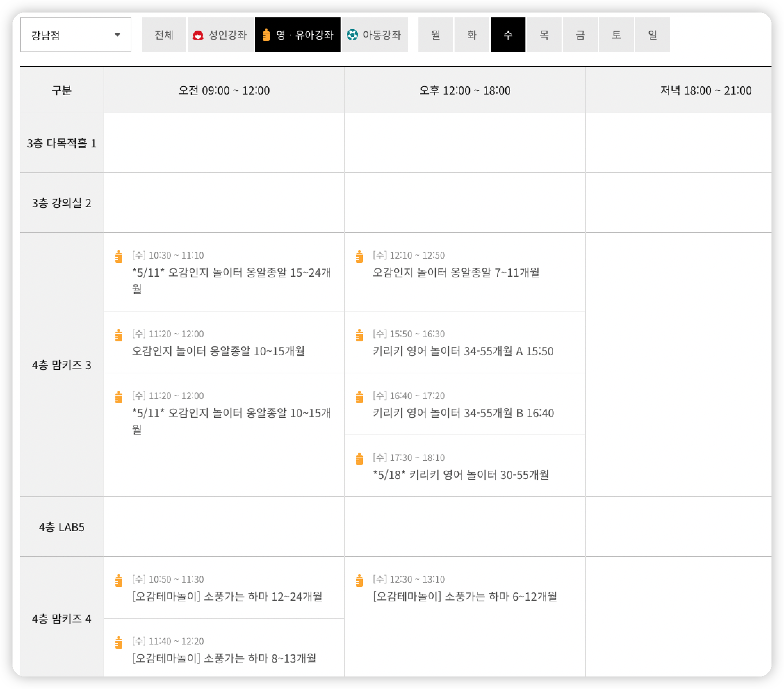The height and width of the screenshot is (689, 784).
Task: Click the baby bottle icon on 영·유아강좌
Action: [266, 35]
